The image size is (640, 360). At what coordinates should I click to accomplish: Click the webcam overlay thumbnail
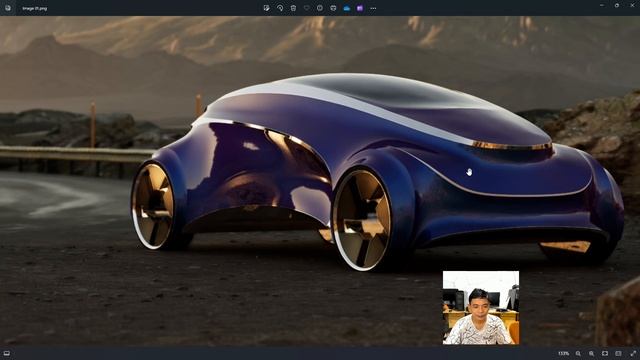[481, 308]
